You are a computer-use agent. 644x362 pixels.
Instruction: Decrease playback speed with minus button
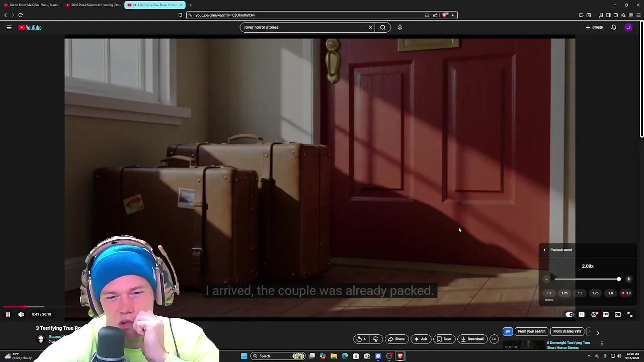coord(546,279)
